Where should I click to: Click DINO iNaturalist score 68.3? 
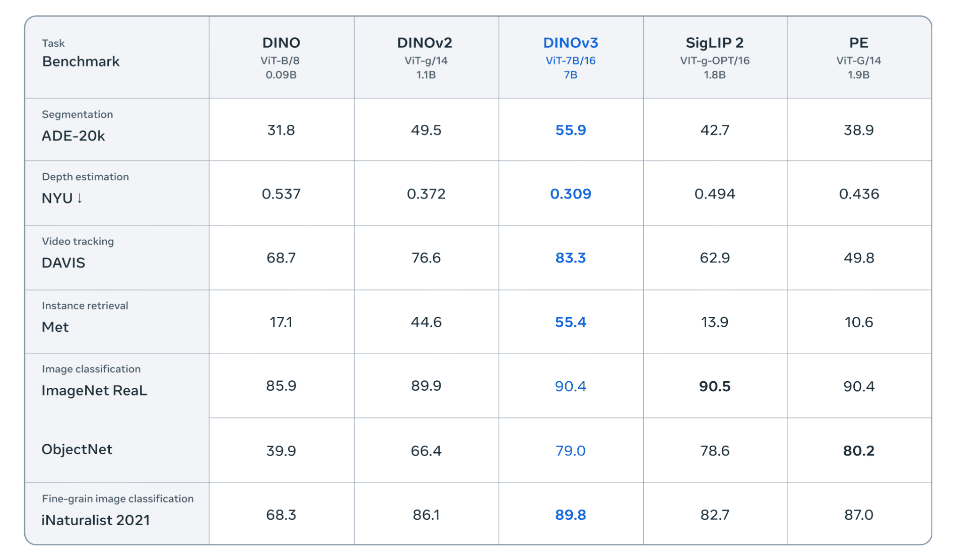coord(281,515)
